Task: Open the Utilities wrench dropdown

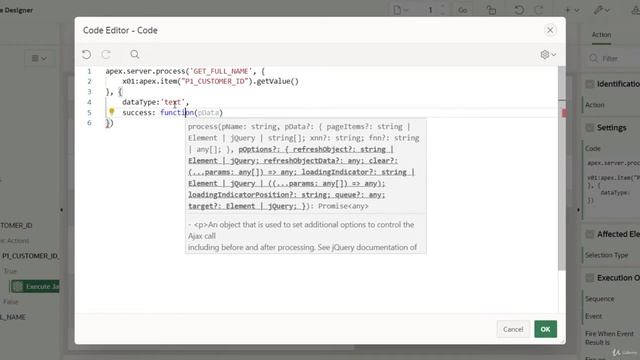Action: [x=602, y=10]
